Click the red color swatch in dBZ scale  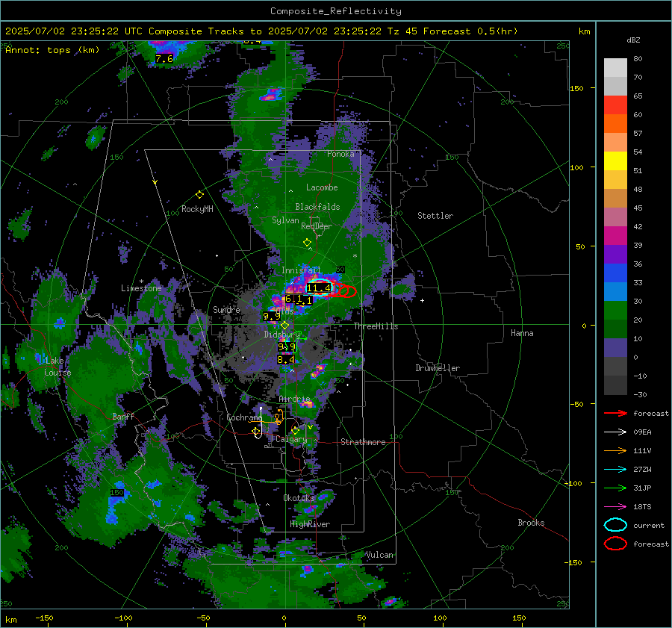[x=615, y=105]
